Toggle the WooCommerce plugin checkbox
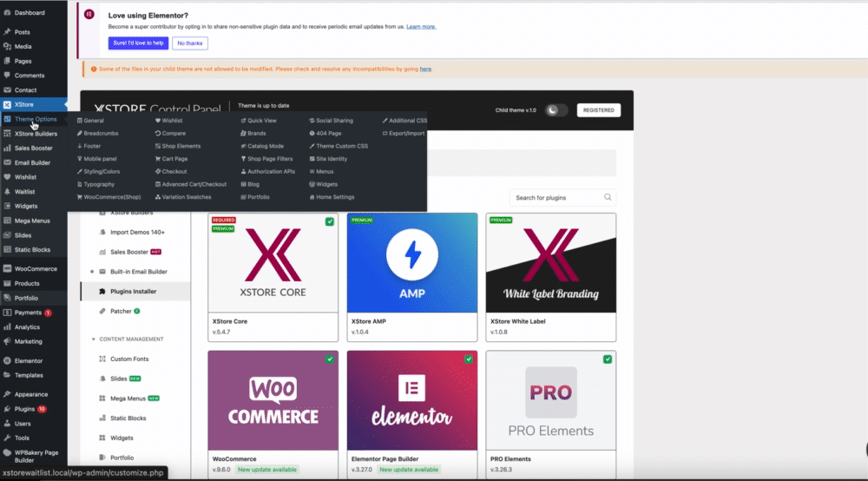Image resolution: width=868 pixels, height=481 pixels. [329, 359]
